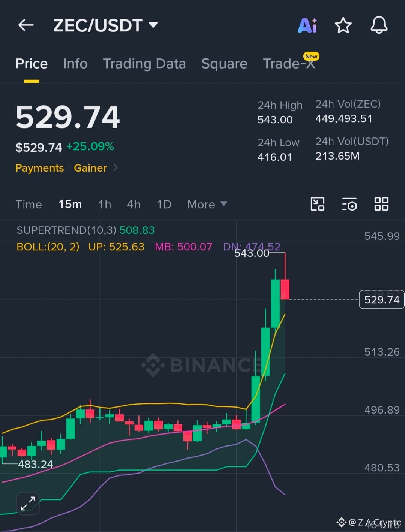Open the Gainer tag link
The width and height of the screenshot is (405, 532).
coord(90,168)
